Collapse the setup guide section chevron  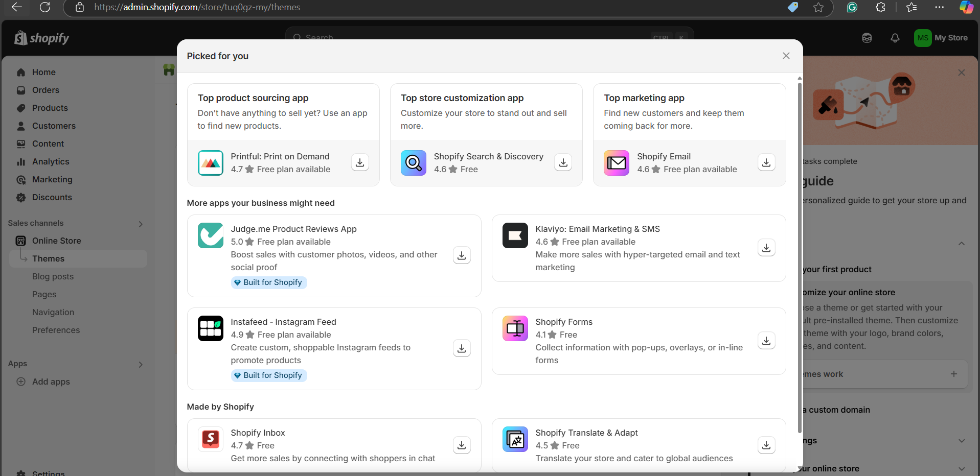click(x=962, y=244)
